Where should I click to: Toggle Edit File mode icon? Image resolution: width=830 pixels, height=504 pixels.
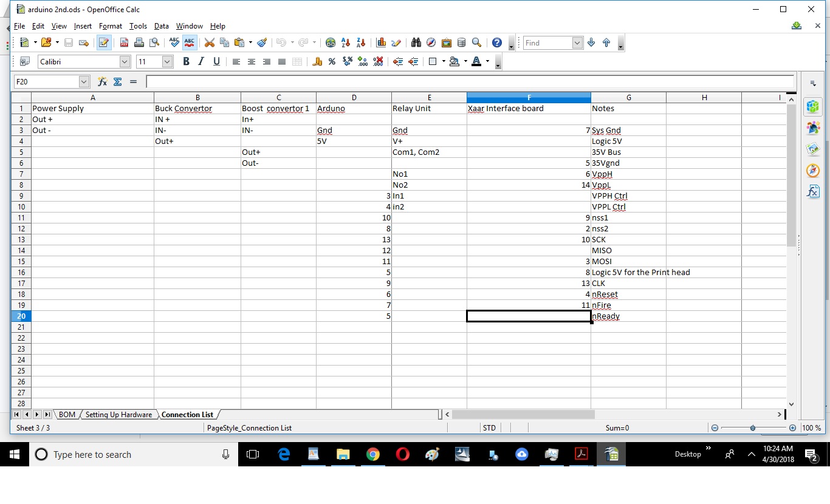pos(104,43)
